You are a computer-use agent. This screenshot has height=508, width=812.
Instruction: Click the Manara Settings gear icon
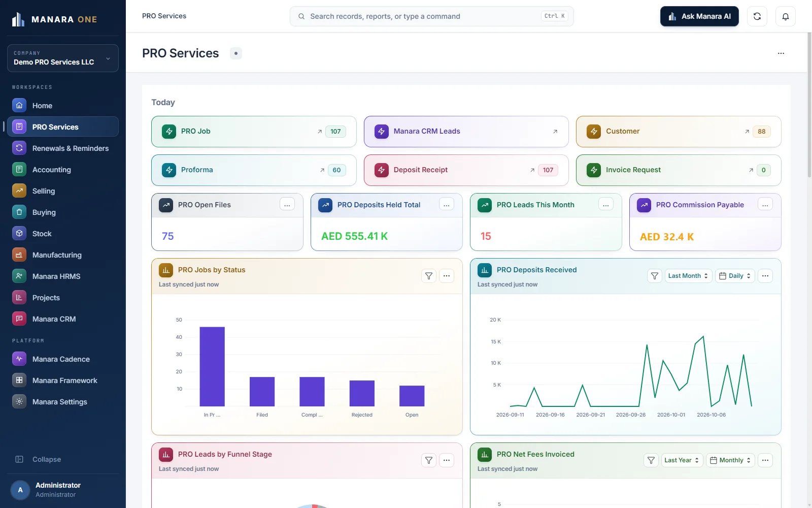click(19, 402)
